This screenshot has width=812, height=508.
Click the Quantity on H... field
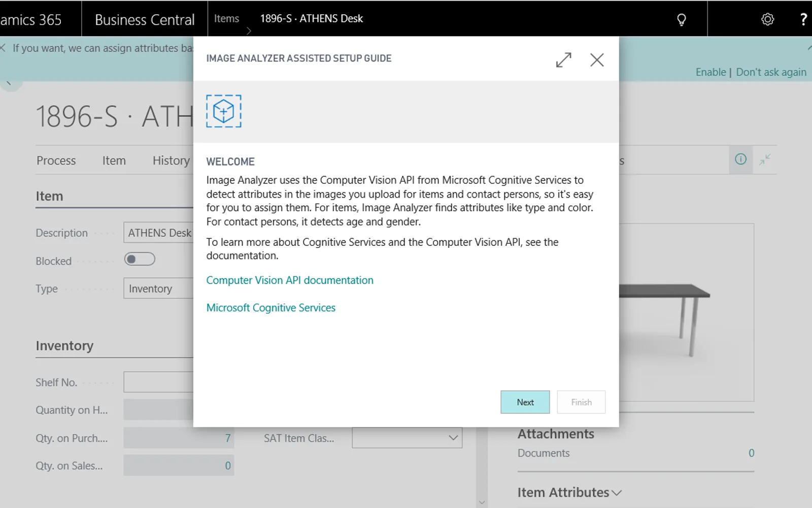[x=158, y=410]
